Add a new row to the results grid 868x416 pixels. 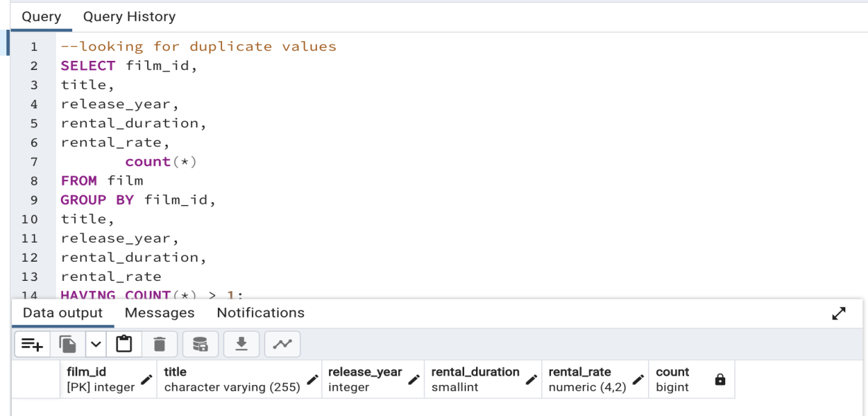point(32,345)
